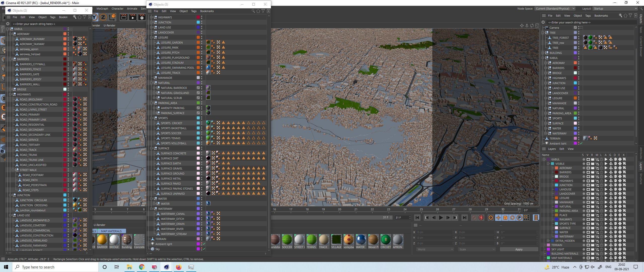Toggle Point Level Animation dots icon

pyautogui.click(x=527, y=218)
